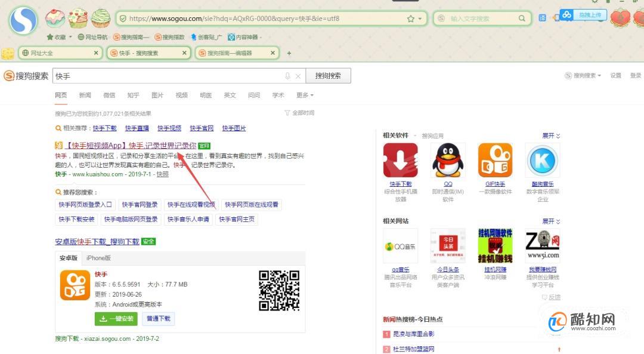Click the security shield icon in address bar
This screenshot has height=354, width=644.
pos(122,19)
